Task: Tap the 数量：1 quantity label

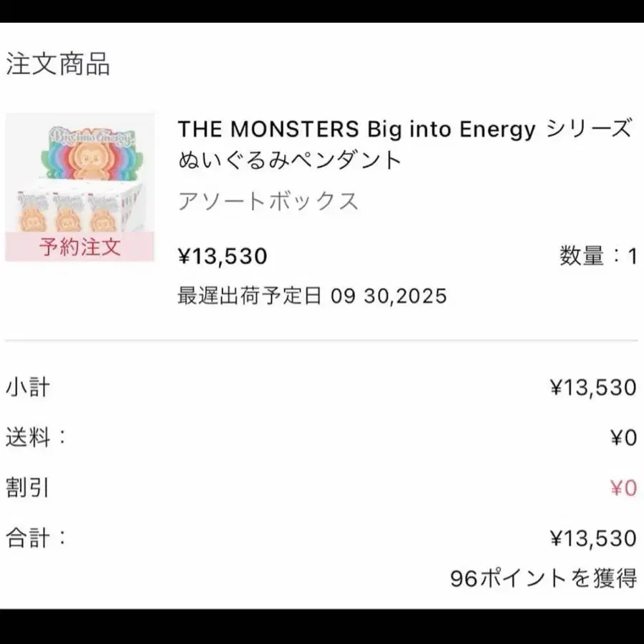Action: pos(597,255)
